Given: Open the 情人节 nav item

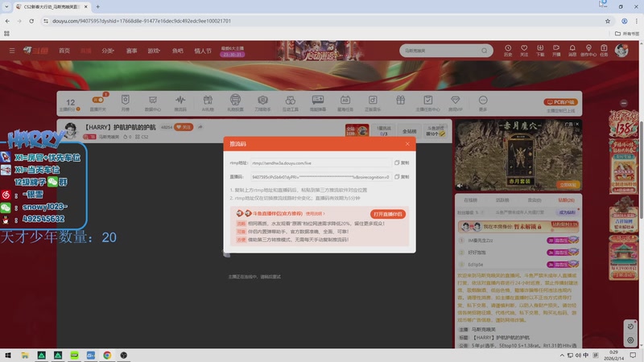Looking at the screenshot, I should click(203, 51).
